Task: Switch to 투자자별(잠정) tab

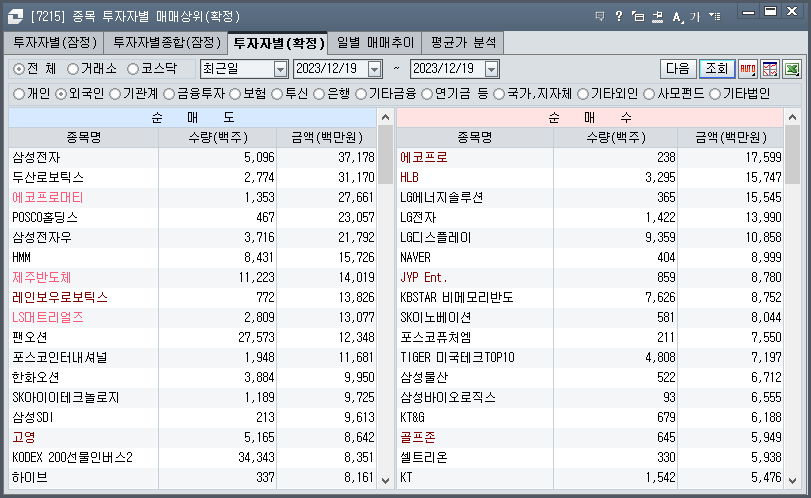Action: pyautogui.click(x=55, y=42)
